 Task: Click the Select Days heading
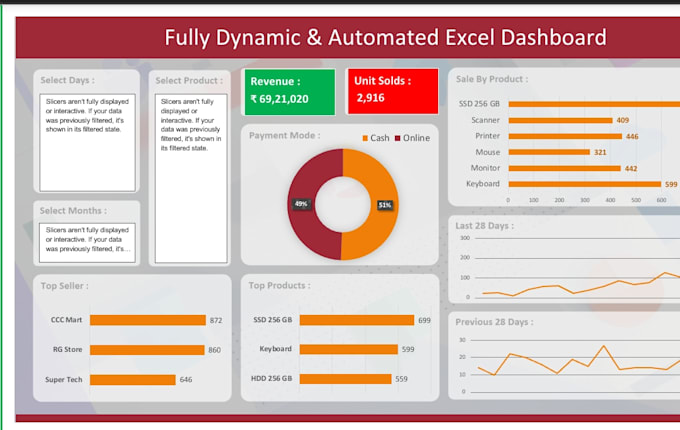tap(67, 80)
